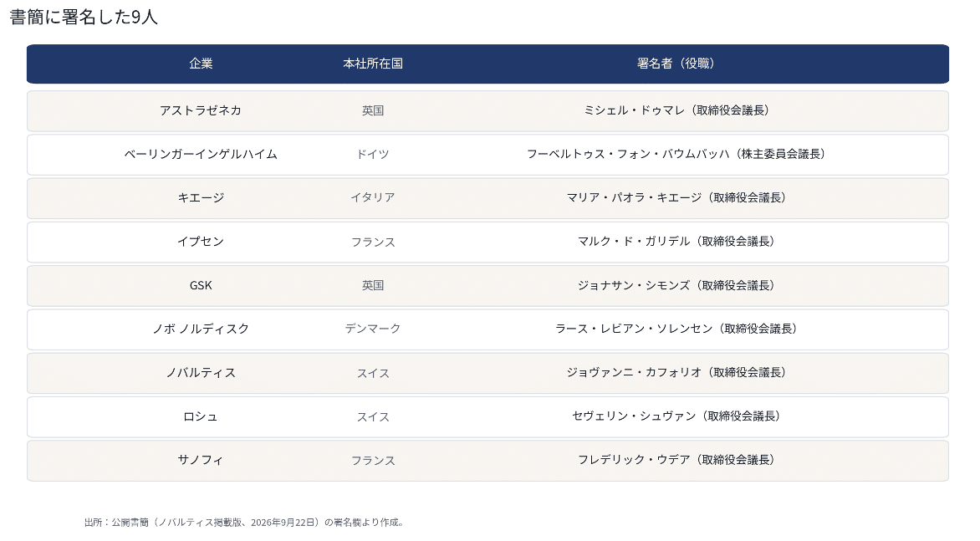
Task: Click スイス in the ノバルティス row
Action: [x=372, y=373]
